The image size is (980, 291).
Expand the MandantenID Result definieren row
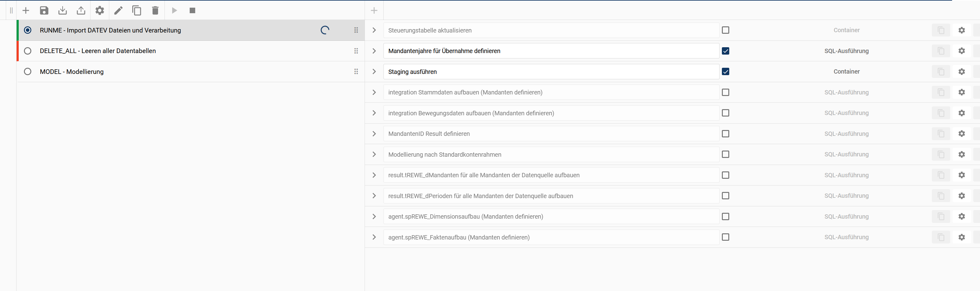374,134
